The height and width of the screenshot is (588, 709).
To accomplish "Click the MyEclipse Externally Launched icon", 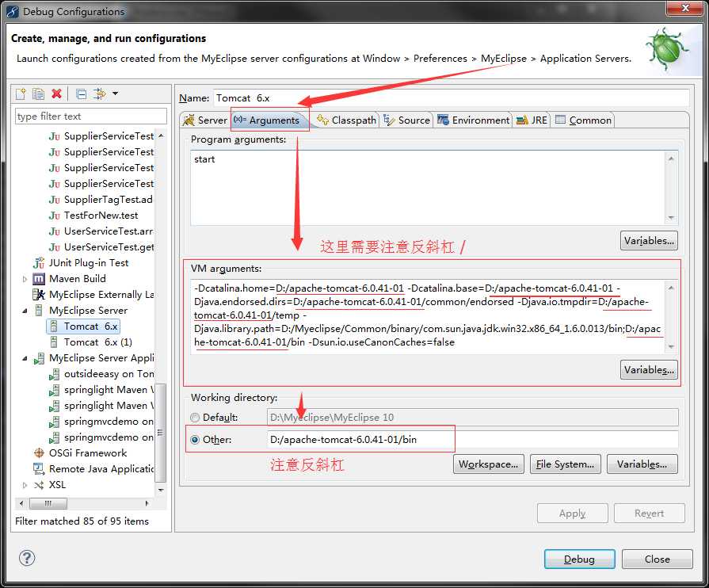I will click(39, 295).
